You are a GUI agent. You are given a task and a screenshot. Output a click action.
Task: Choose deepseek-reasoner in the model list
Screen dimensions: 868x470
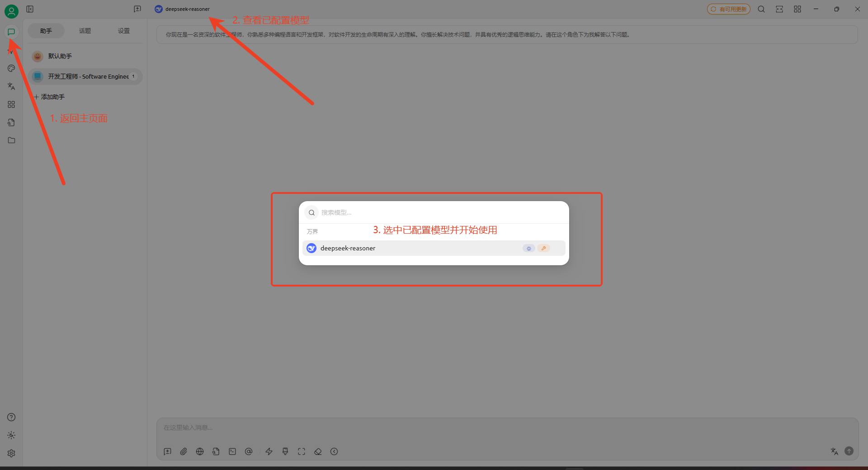[434, 248]
